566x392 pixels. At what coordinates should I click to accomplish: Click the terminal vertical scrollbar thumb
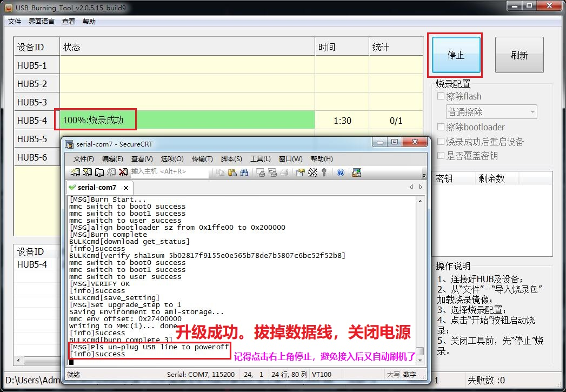tap(420, 351)
